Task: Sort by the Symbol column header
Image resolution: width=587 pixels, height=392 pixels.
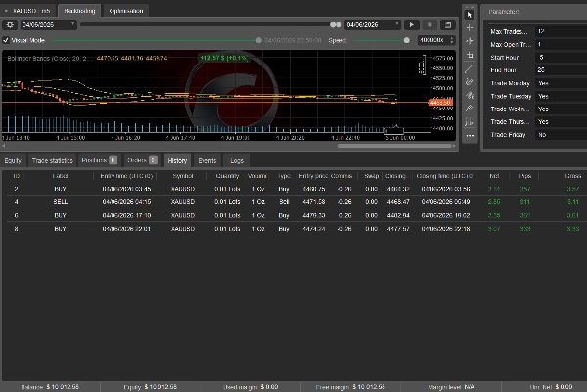Action: (183, 176)
